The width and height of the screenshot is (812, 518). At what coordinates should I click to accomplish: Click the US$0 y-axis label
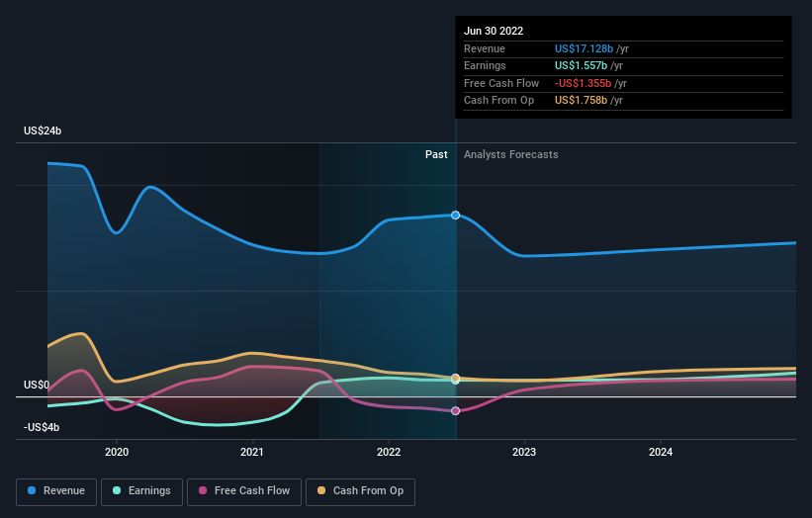[37, 385]
